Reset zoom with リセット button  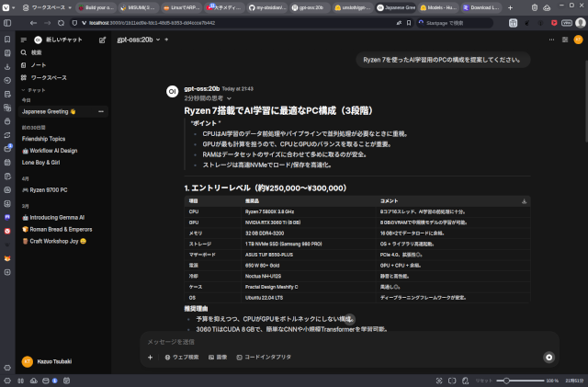484,381
